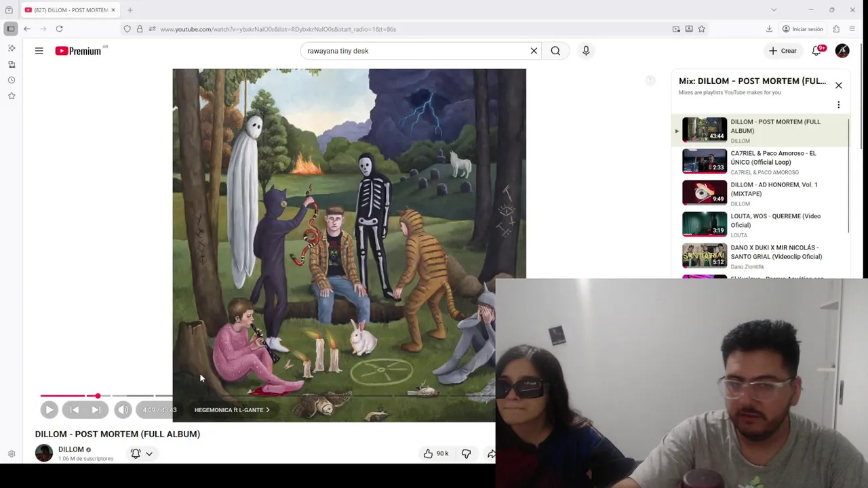Bookmark this page with the star

702,29
